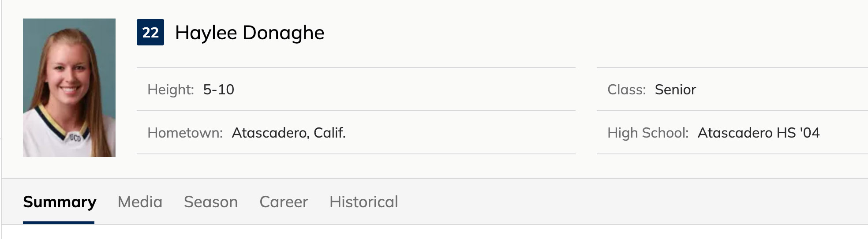Open the Summary tab
Screen dimensions: 868x239
pyautogui.click(x=60, y=202)
